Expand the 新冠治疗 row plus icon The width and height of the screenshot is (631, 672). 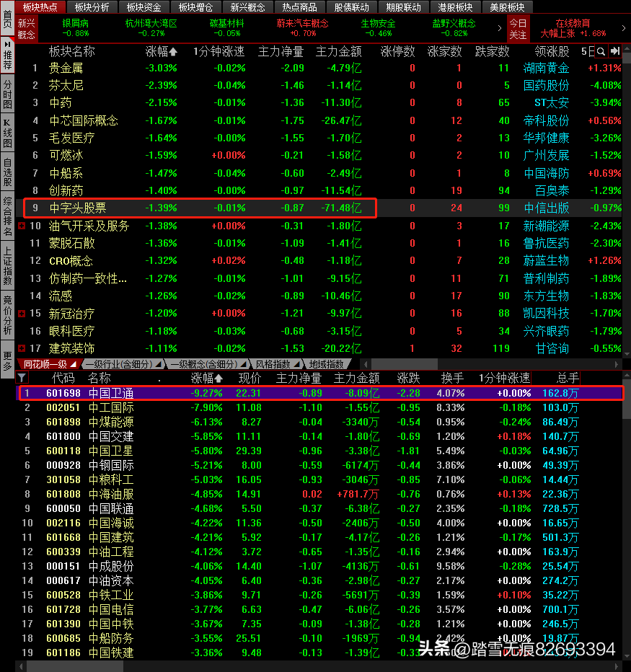22,314
